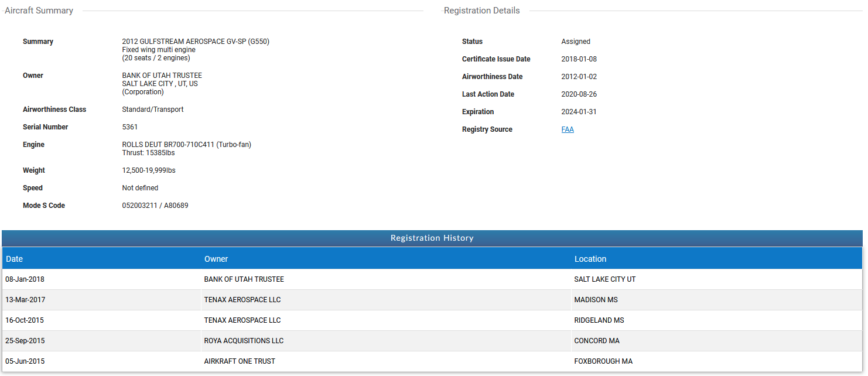868x376 pixels.
Task: Select the 2012 GULFSTREAM AEROSPACE GV-SP text
Action: coord(196,42)
